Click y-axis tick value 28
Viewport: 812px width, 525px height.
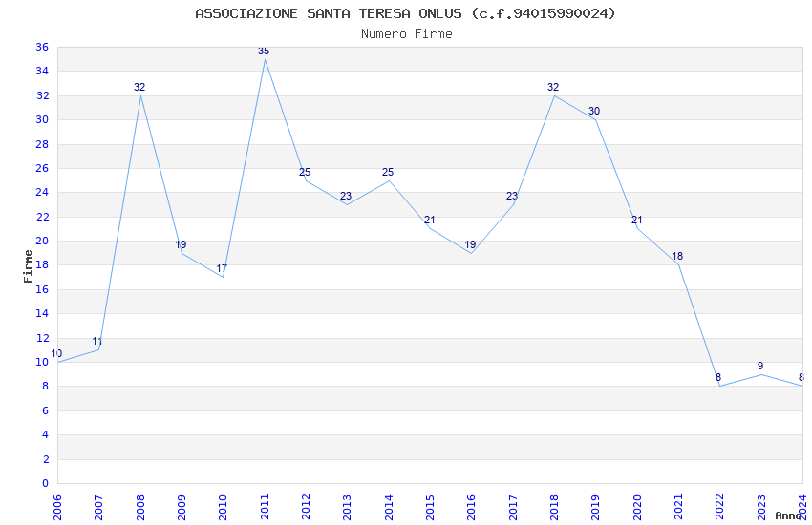point(42,144)
